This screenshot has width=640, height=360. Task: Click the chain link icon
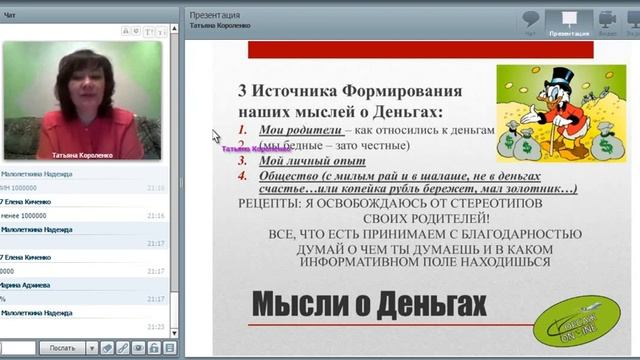[122, 348]
